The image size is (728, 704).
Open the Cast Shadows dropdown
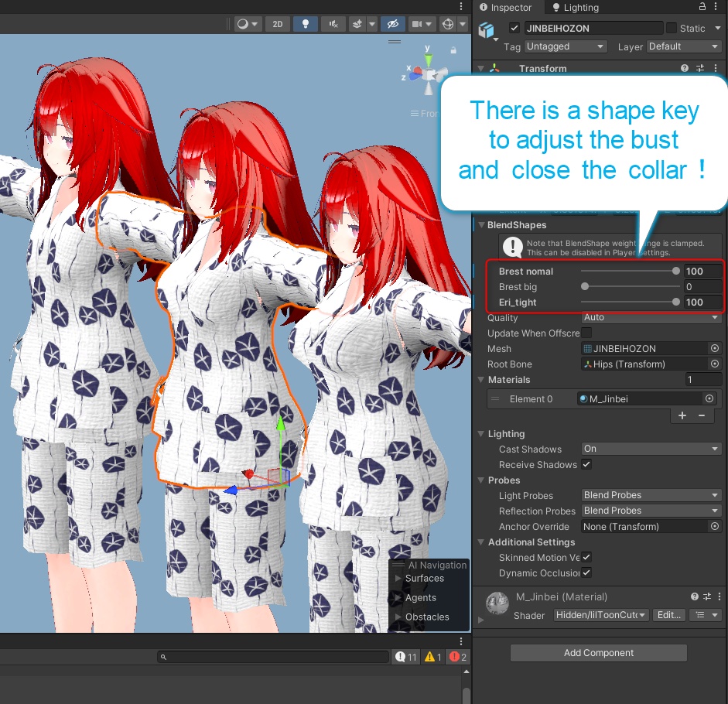pos(651,449)
